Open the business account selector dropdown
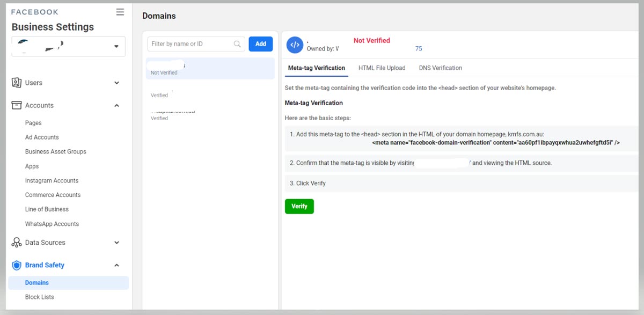Image resolution: width=644 pixels, height=315 pixels. tap(68, 46)
